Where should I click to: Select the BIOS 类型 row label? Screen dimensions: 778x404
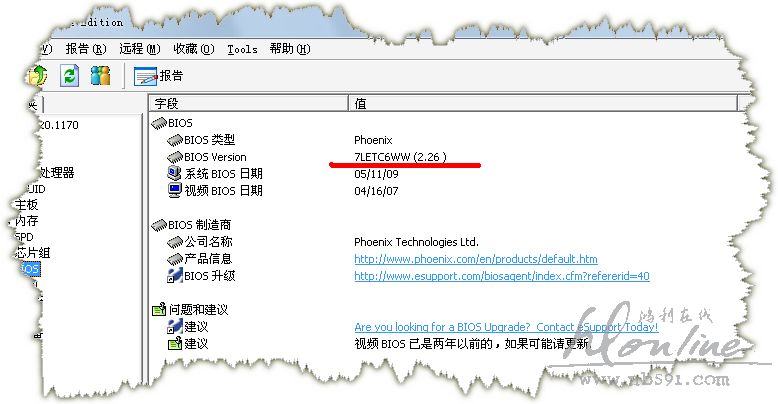209,140
